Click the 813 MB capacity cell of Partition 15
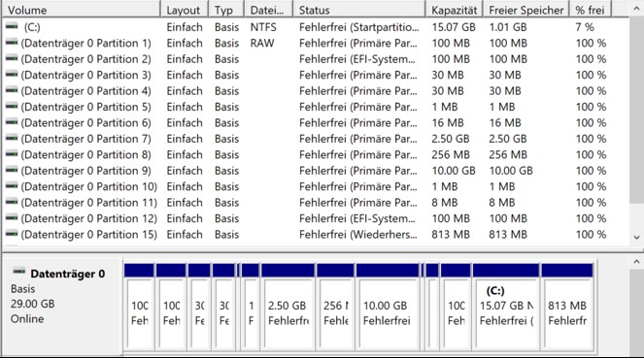644x358 pixels. point(451,235)
